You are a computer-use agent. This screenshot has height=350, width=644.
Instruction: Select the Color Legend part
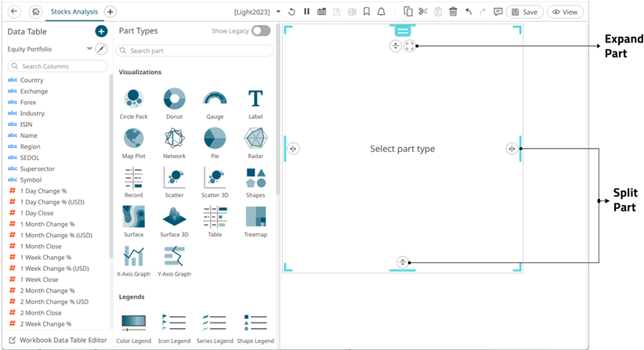133,329
